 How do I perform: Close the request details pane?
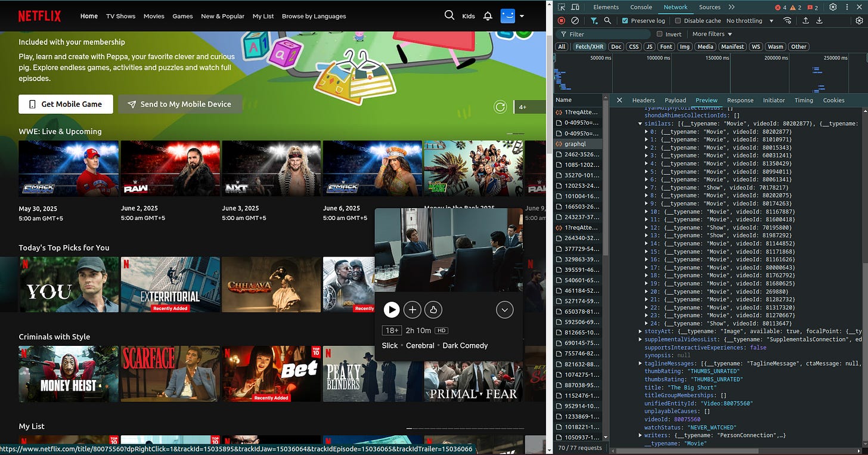pos(619,100)
